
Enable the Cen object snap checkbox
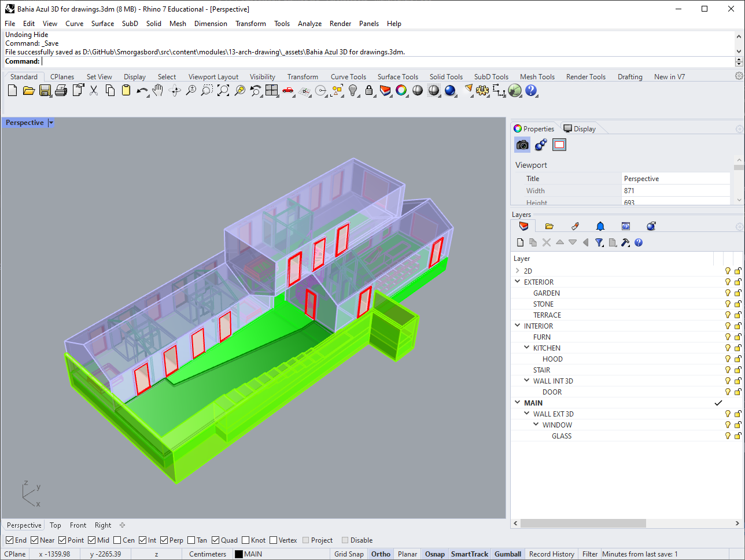(x=117, y=540)
